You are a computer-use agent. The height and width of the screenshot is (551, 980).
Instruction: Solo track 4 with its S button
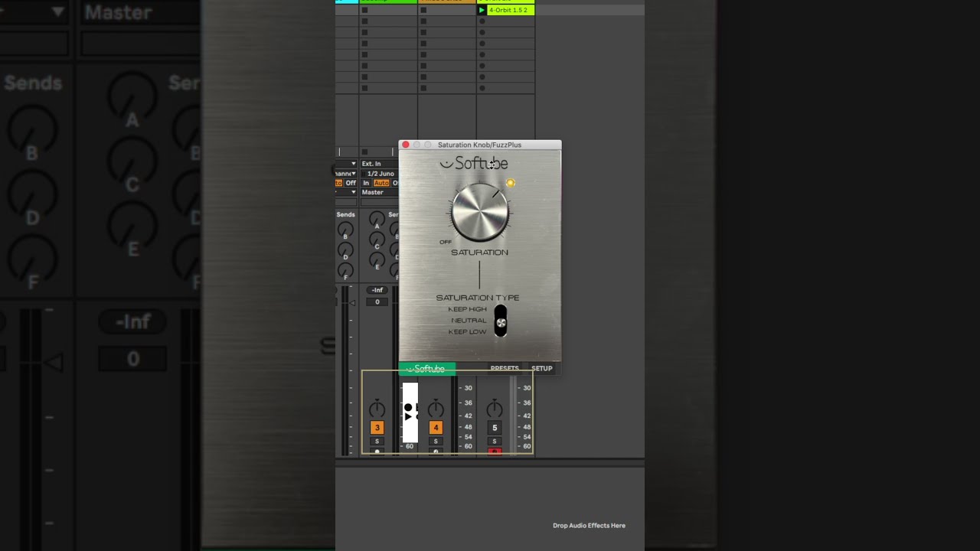coord(436,442)
